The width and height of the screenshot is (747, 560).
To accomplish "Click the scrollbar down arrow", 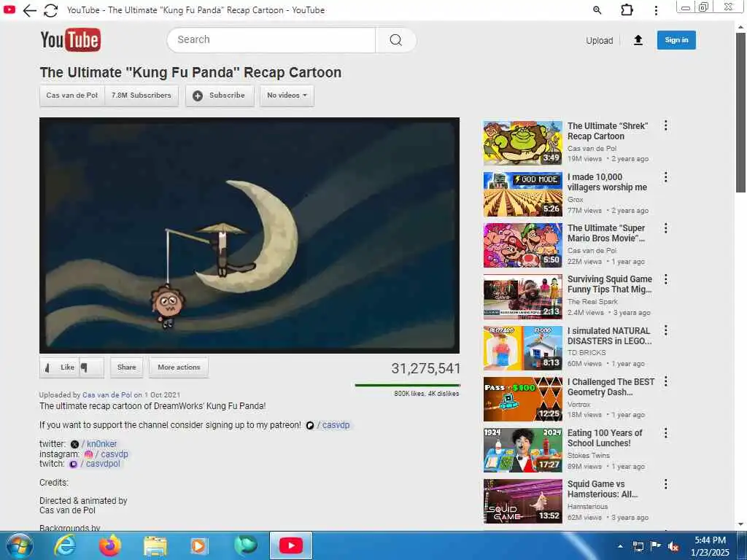I will [740, 525].
